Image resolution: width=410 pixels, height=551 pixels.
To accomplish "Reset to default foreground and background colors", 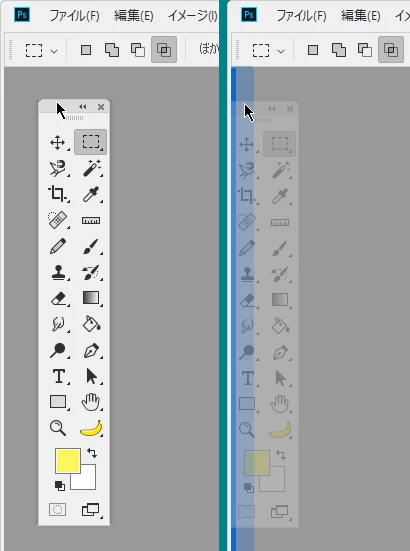I will [x=60, y=486].
